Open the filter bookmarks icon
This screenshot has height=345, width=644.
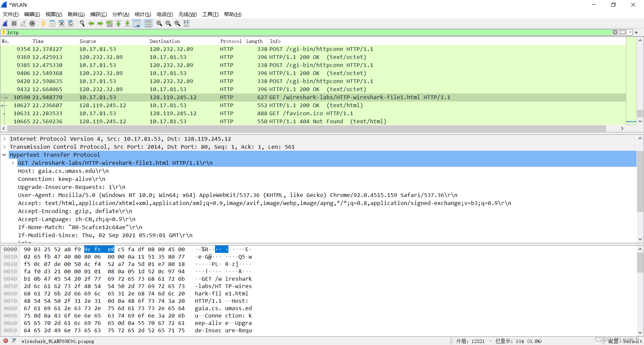pos(3,32)
